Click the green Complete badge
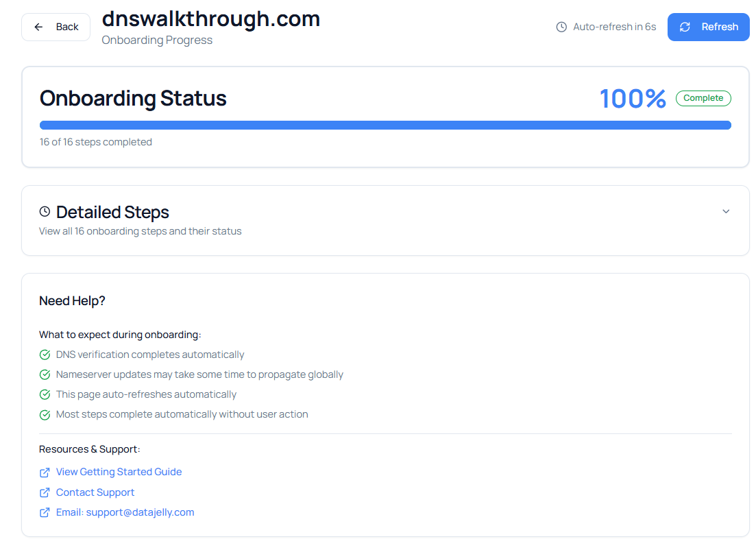 [703, 98]
